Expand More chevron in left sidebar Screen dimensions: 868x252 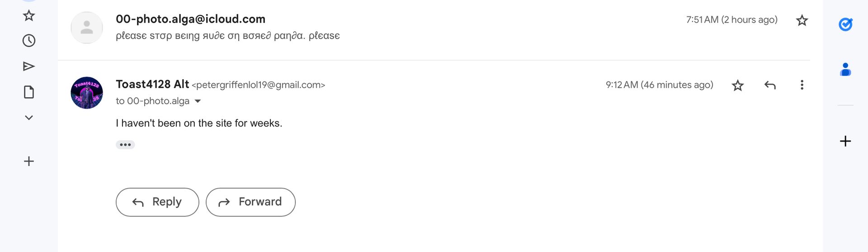29,118
